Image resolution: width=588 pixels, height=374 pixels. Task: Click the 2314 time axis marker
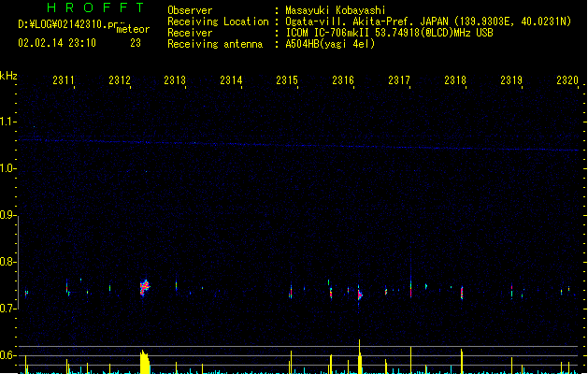231,80
